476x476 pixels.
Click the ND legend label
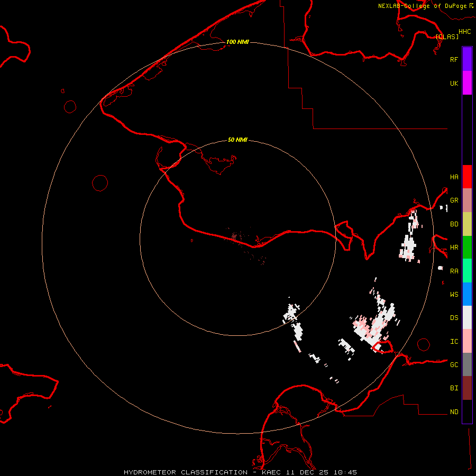(x=454, y=412)
